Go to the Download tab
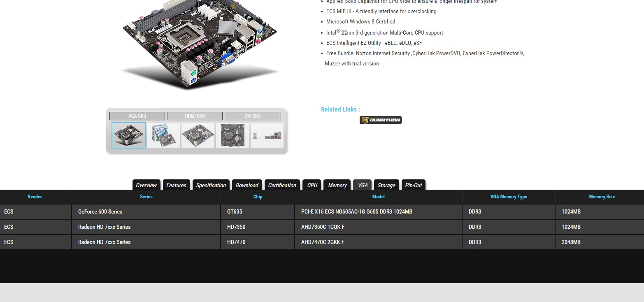The height and width of the screenshot is (302, 644). coord(247,185)
